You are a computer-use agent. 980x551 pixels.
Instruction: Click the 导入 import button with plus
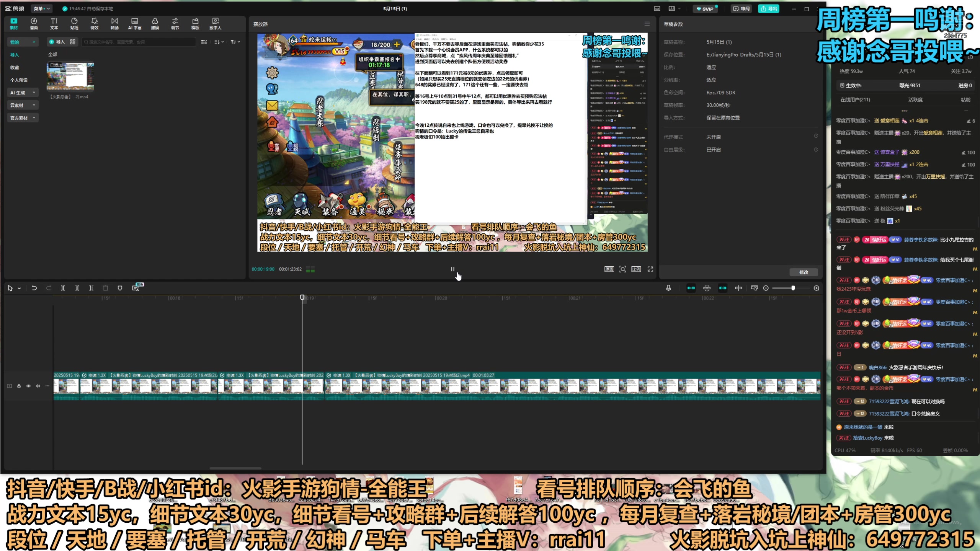coord(57,42)
